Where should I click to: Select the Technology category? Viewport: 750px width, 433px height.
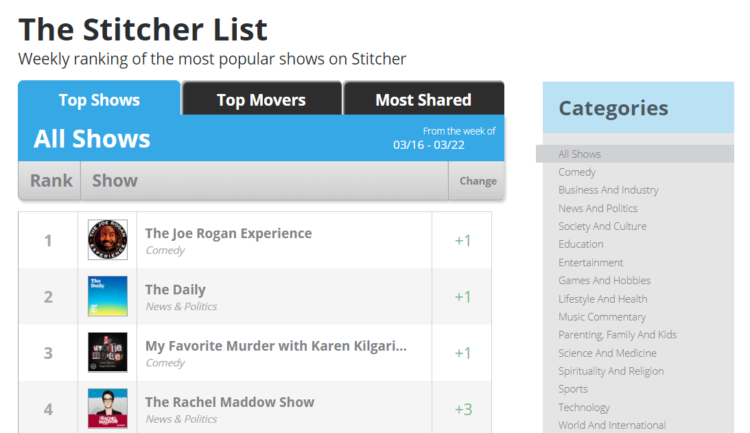[584, 407]
